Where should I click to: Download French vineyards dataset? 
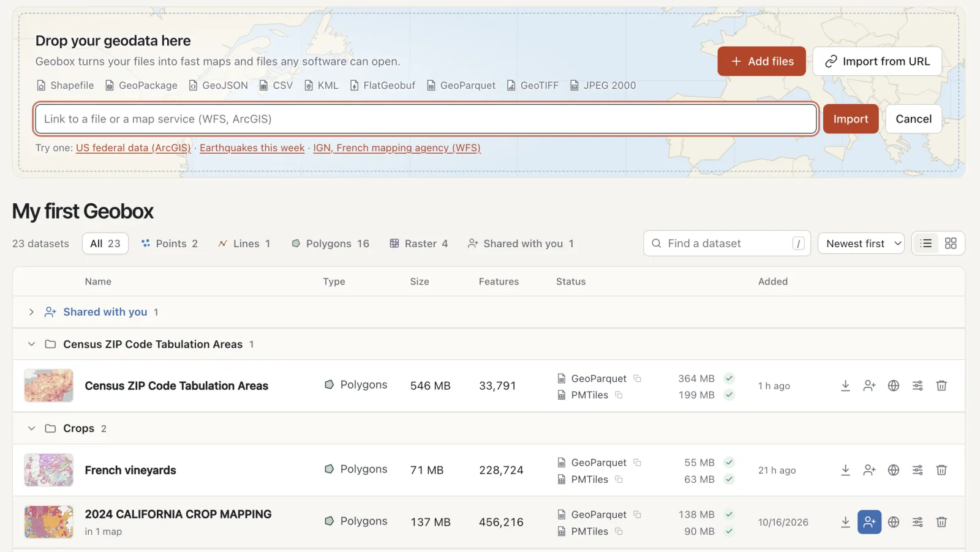(845, 470)
